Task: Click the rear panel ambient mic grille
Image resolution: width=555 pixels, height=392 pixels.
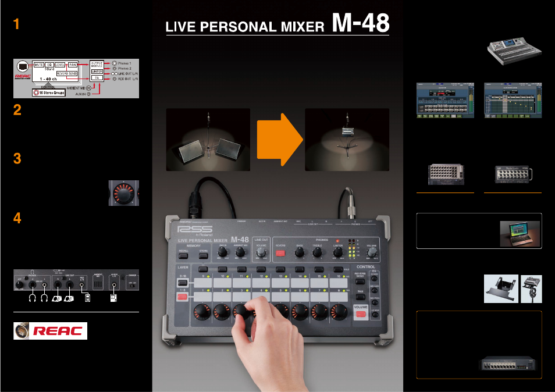Action: point(98,283)
